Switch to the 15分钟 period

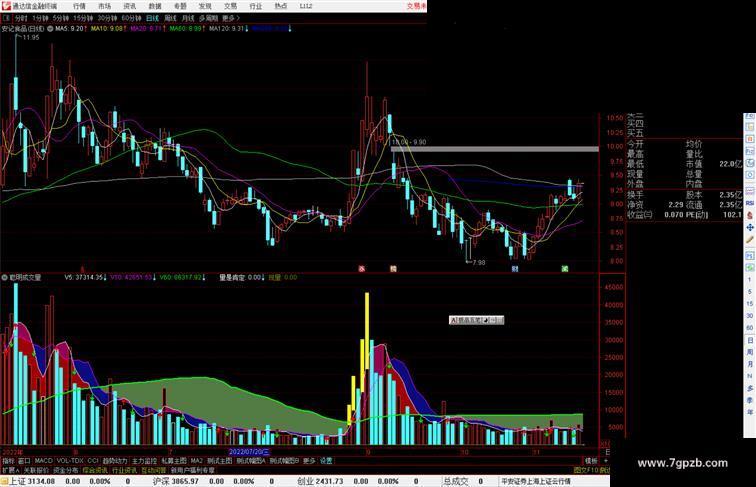(x=83, y=18)
